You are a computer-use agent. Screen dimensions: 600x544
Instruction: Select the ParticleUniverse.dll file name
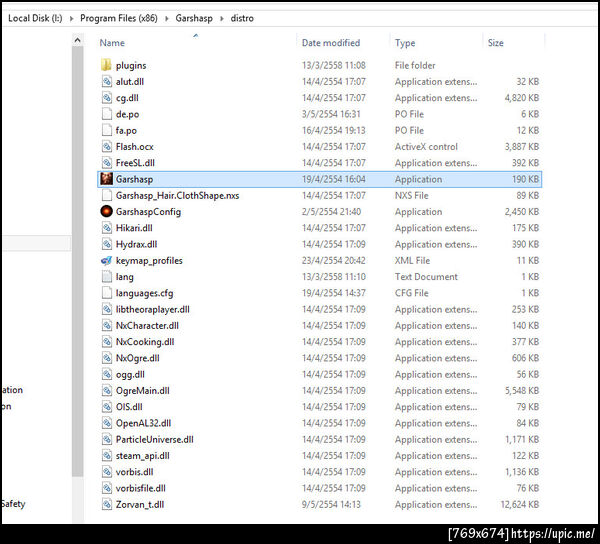(x=155, y=440)
